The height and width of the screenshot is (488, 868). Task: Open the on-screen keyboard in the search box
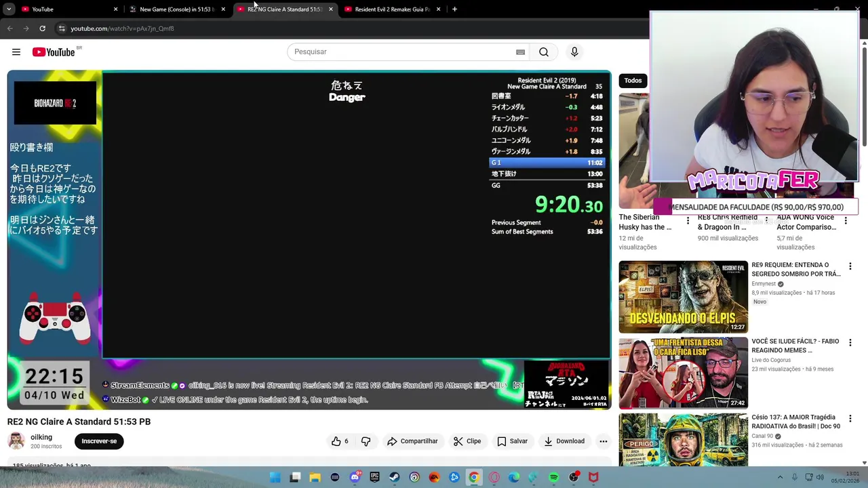coord(520,52)
